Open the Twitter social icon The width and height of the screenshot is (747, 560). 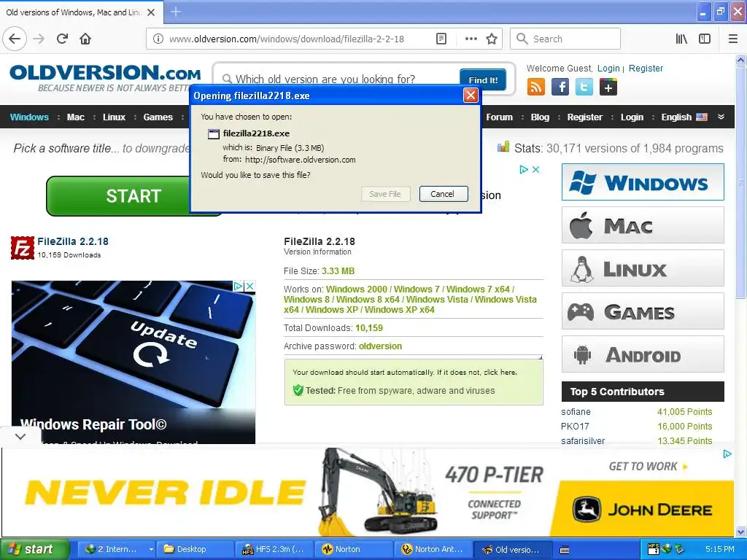click(x=584, y=87)
